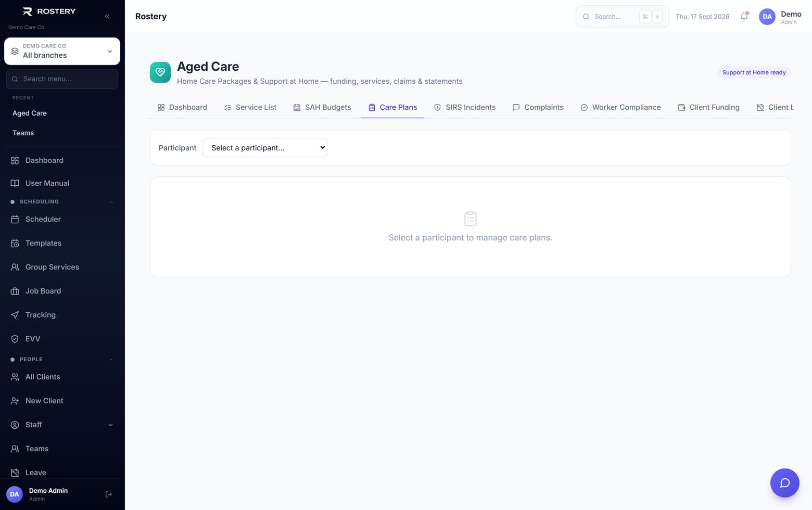Open the recent Teams link
The width and height of the screenshot is (812, 510).
pos(23,133)
